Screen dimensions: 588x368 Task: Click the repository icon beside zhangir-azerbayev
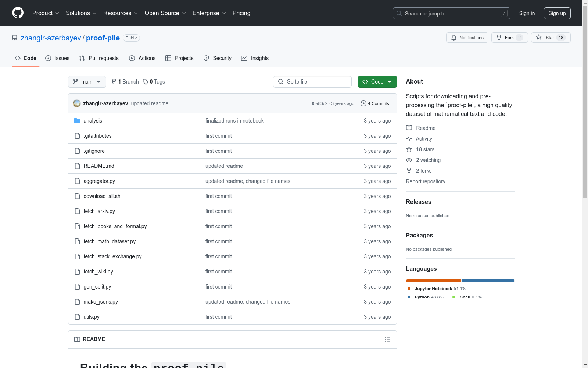click(15, 38)
